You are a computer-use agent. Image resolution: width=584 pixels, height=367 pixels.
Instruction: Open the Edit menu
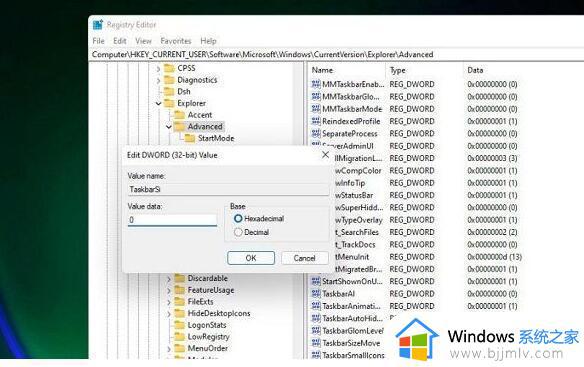[x=120, y=41]
